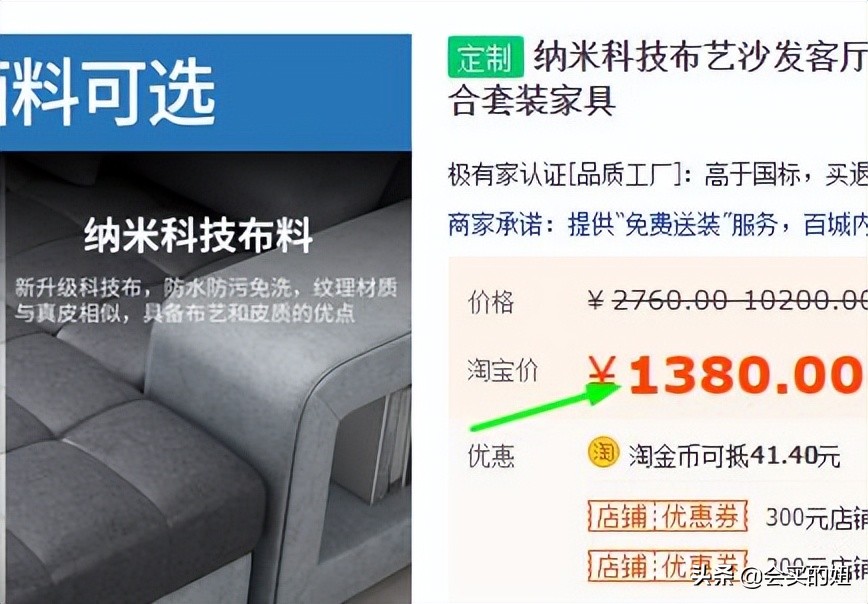Select the second 店铺优惠券 coupon tag
Screen dimensions: 868x604
pyautogui.click(x=668, y=566)
